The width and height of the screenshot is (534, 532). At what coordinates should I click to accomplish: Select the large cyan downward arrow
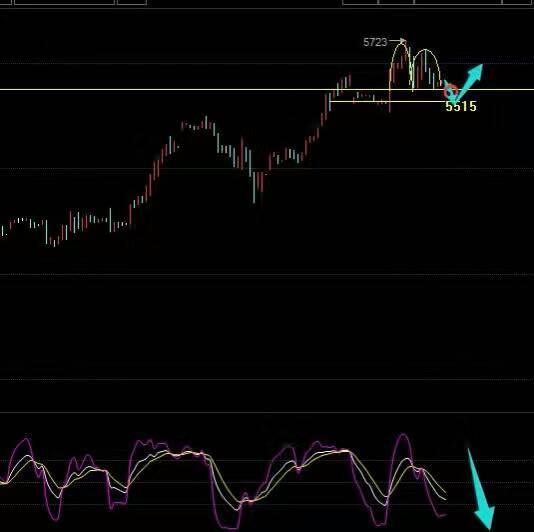tap(481, 489)
